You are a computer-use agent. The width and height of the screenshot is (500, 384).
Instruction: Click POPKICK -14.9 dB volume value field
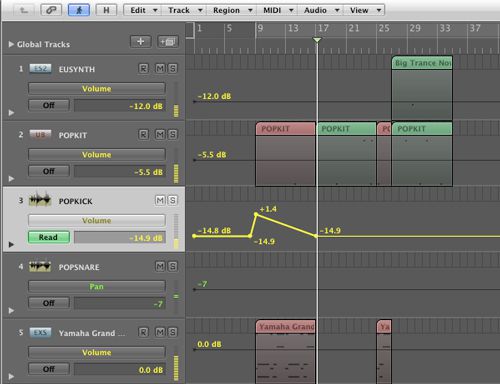pos(120,238)
